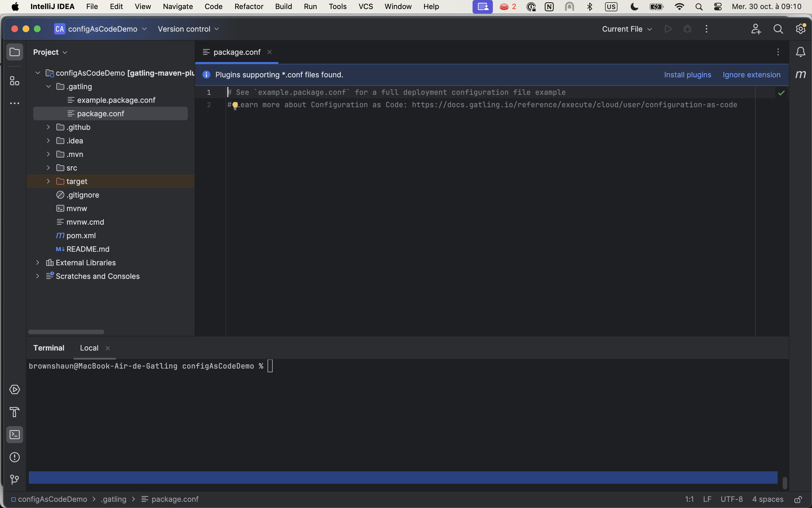
Task: Click 1:1 cursor position indicator
Action: pos(689,499)
